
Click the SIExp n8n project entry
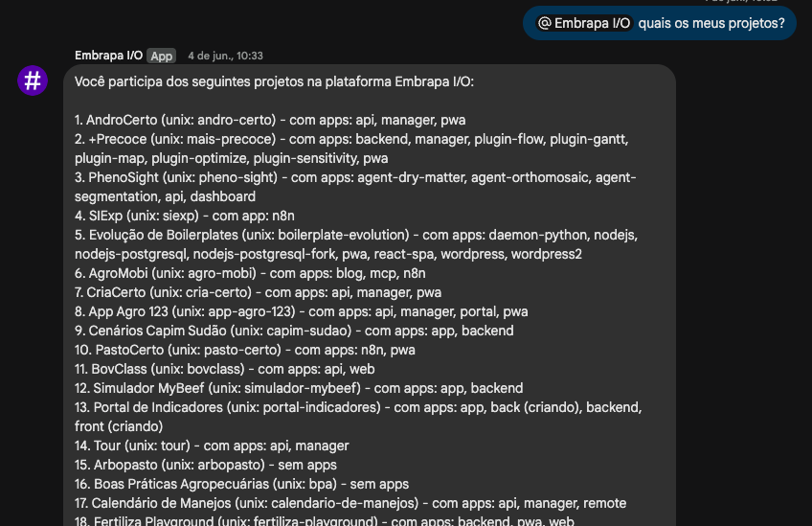(x=185, y=217)
